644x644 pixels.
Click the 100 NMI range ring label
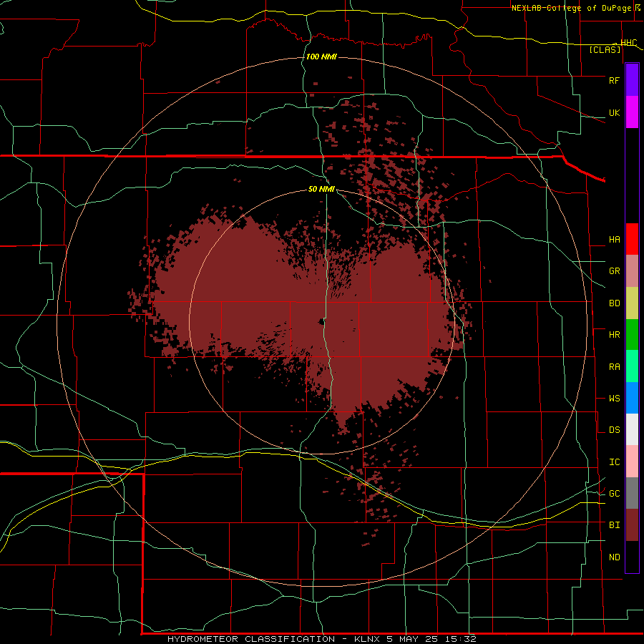[321, 57]
